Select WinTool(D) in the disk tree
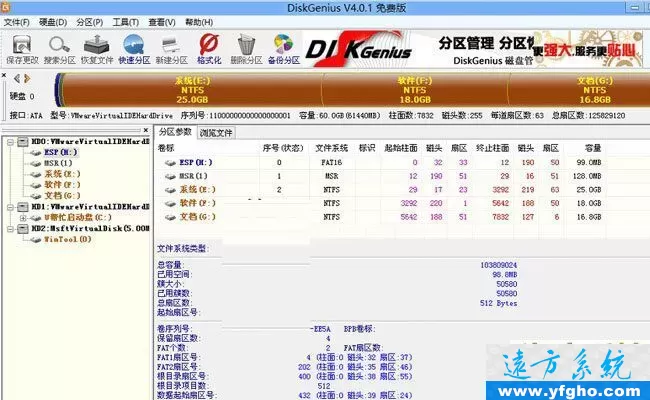The width and height of the screenshot is (650, 400). [66, 240]
